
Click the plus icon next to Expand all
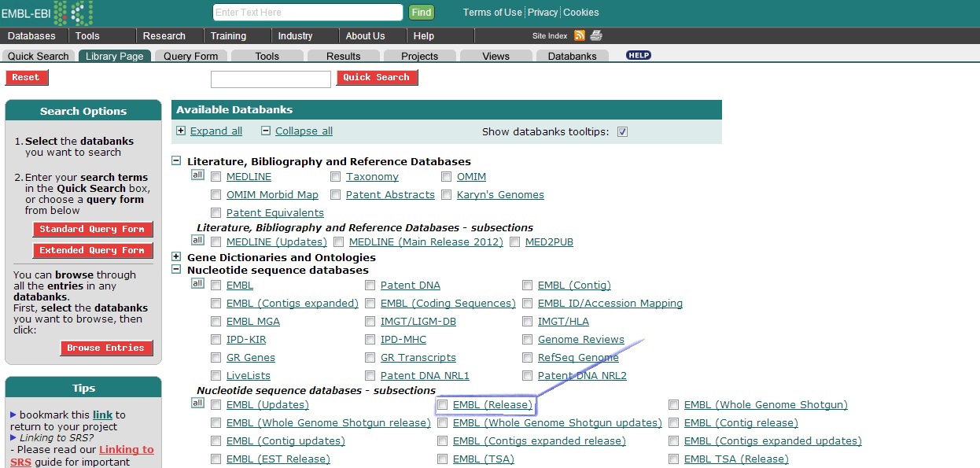point(181,131)
